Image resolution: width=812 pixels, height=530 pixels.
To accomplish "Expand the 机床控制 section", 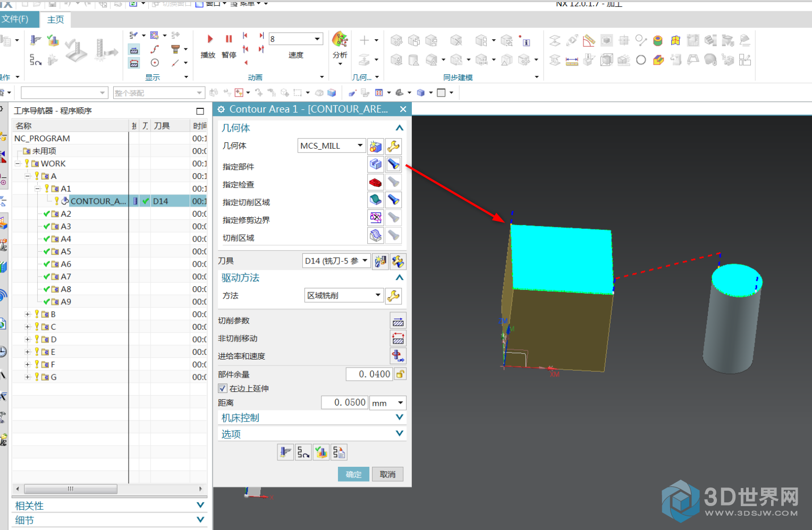I will [400, 417].
